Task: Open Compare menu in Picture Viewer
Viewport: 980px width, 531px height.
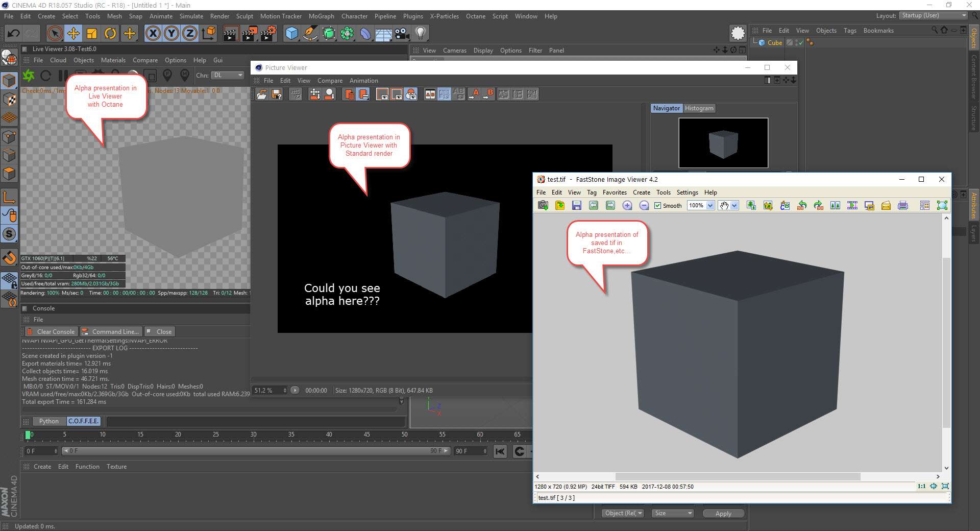Action: (x=330, y=81)
